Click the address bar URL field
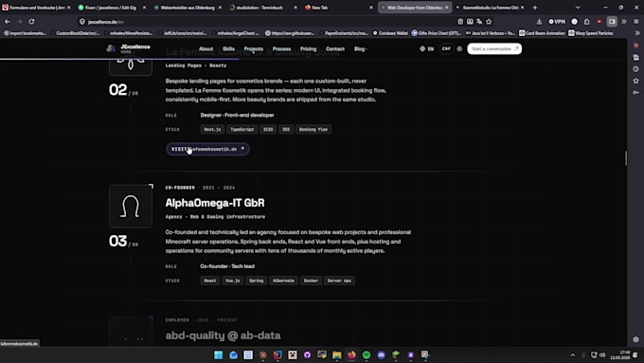Viewport: 644px width, 363px height. point(267,22)
